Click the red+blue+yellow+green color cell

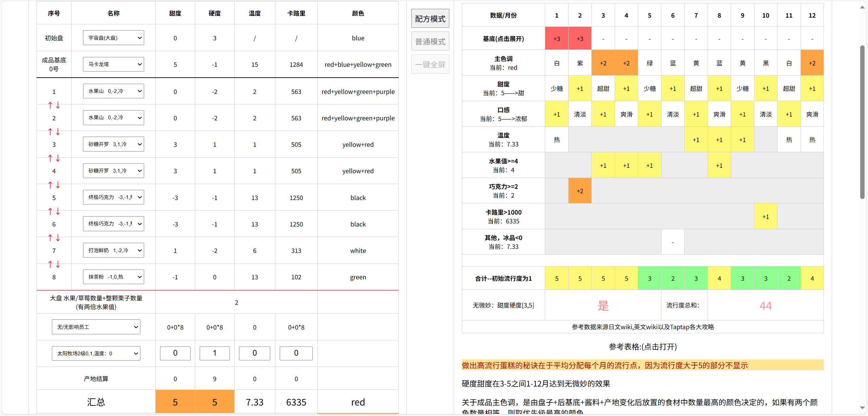click(358, 64)
